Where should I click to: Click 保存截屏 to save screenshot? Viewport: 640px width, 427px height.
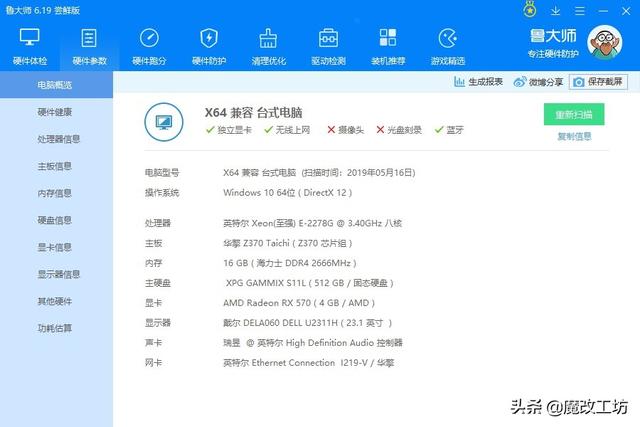tap(598, 82)
